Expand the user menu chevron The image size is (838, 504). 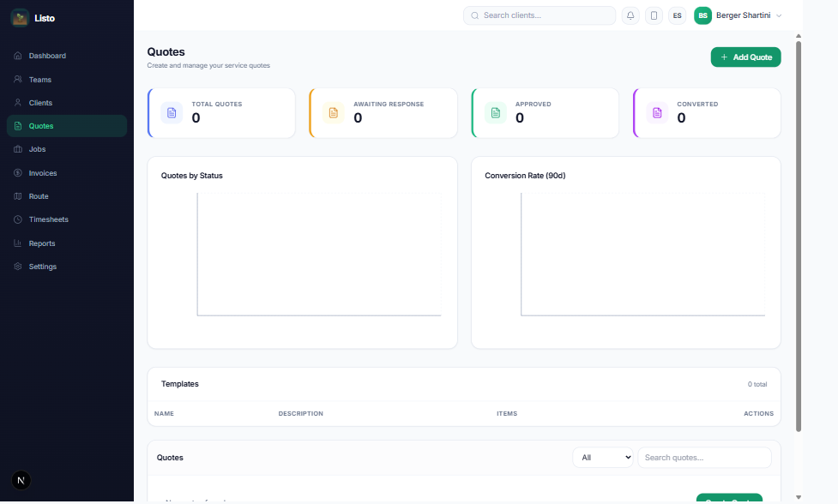[x=779, y=15]
